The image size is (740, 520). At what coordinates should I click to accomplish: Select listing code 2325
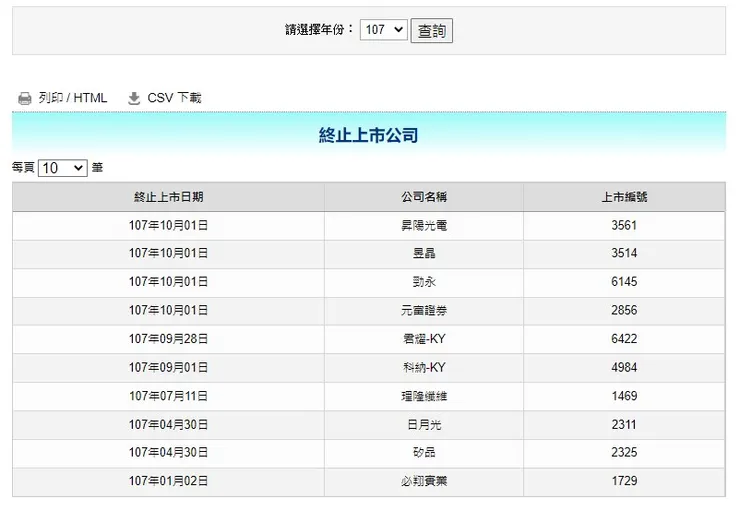624,453
